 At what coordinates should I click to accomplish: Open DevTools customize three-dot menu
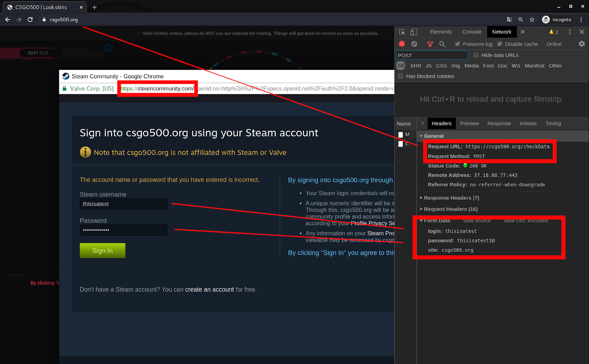pyautogui.click(x=570, y=32)
